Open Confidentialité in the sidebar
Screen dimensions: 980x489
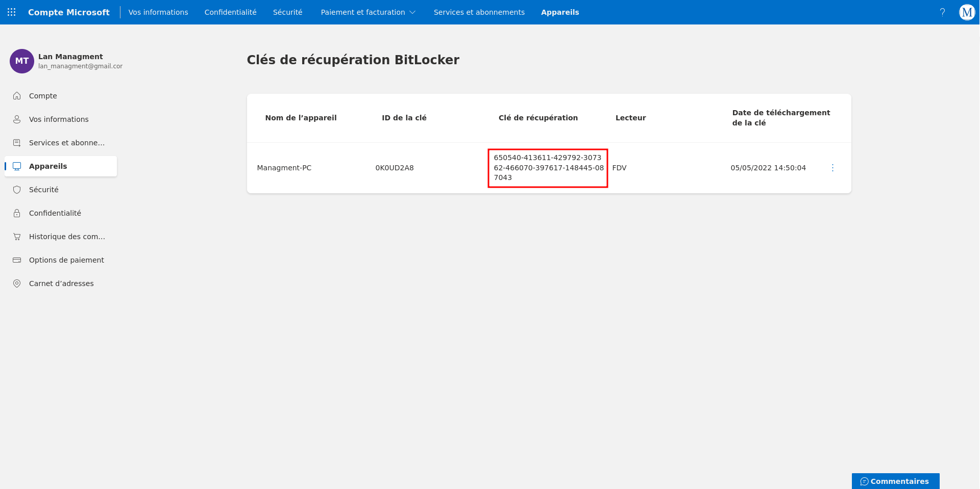point(61,213)
